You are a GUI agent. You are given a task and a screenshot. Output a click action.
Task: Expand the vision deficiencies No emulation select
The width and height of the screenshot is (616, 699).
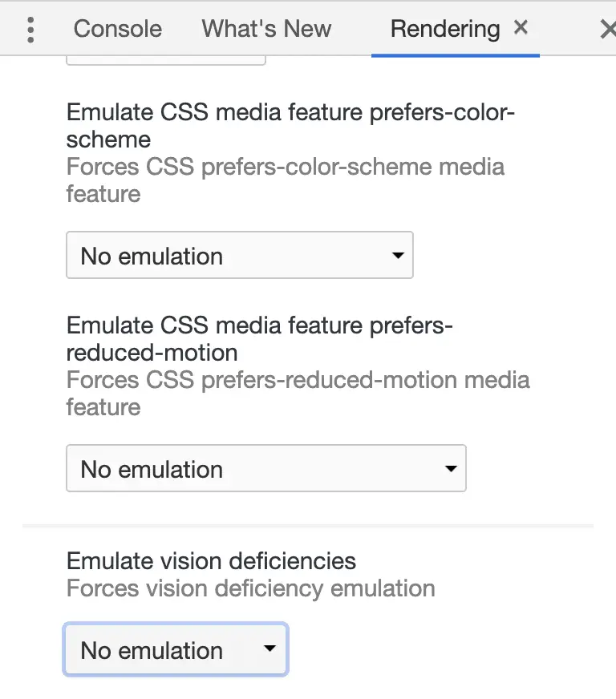click(x=176, y=649)
